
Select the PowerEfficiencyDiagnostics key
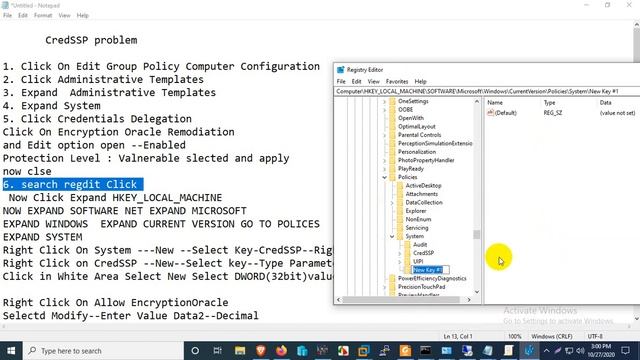coord(432,278)
